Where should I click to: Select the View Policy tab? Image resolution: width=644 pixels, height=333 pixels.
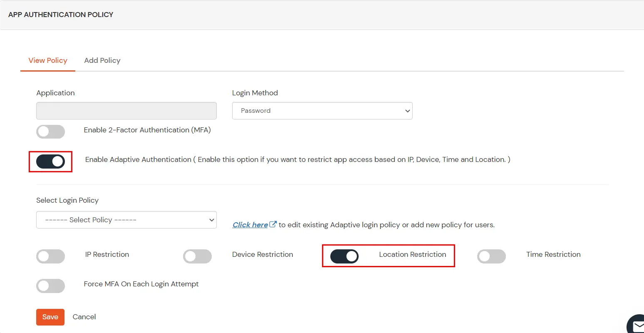pyautogui.click(x=47, y=60)
